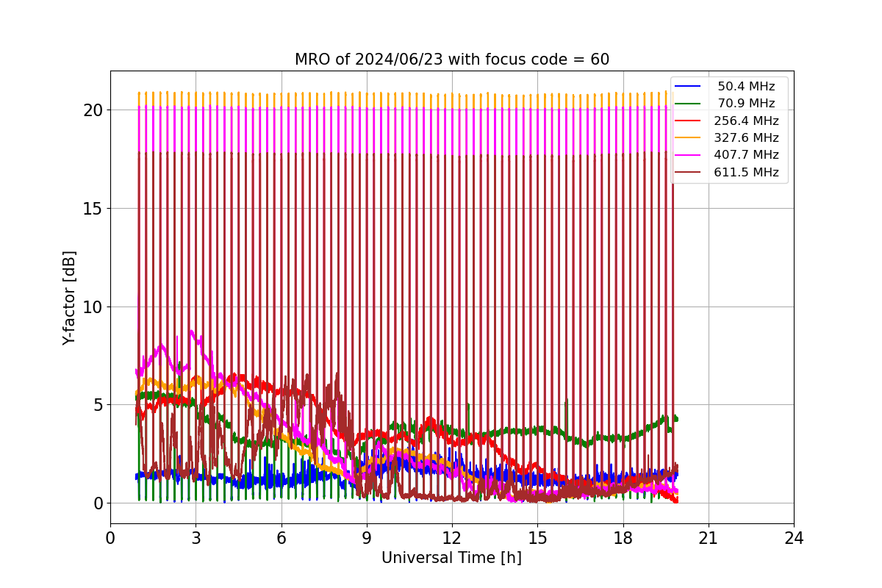This screenshot has width=882, height=588.
Task: Click the 'Universal Time [h]' axis label
Action: click(x=451, y=558)
